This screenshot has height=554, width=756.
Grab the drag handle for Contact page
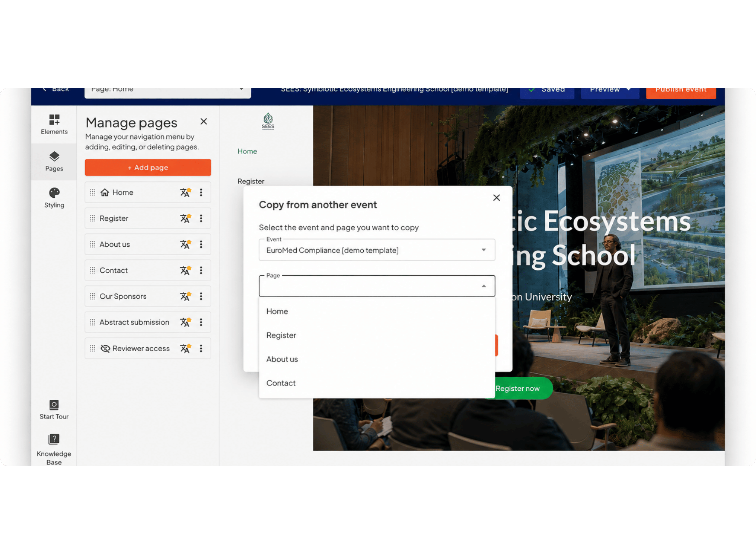(x=93, y=271)
